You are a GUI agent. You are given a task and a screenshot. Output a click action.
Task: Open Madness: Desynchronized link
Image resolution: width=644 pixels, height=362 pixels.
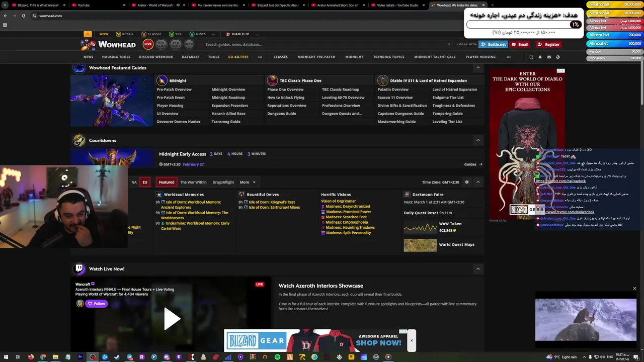[x=348, y=206]
